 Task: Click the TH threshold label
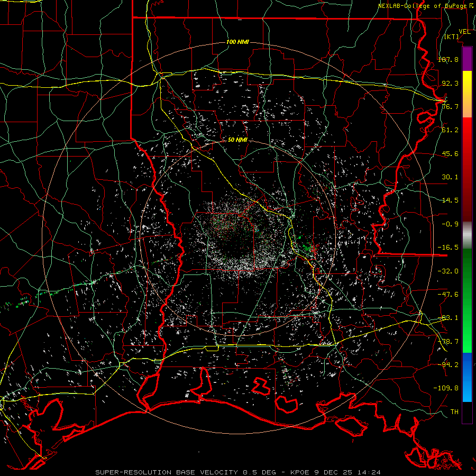click(454, 412)
